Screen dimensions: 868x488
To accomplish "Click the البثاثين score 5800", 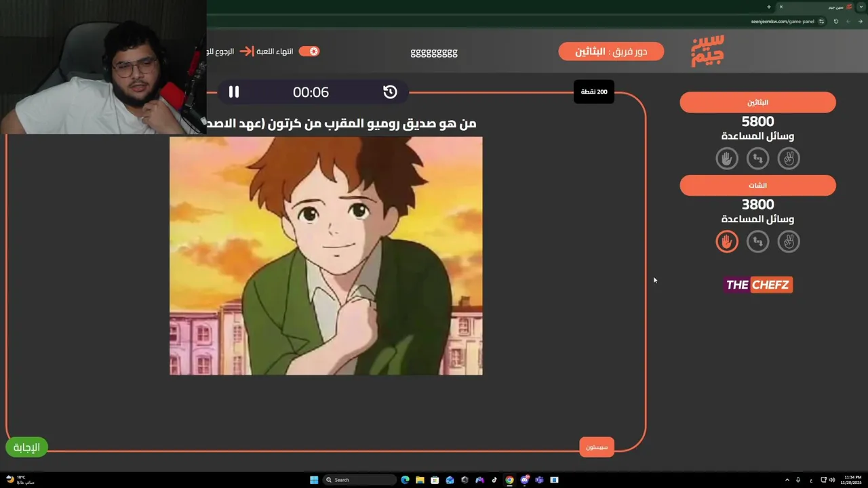I will click(x=757, y=122).
